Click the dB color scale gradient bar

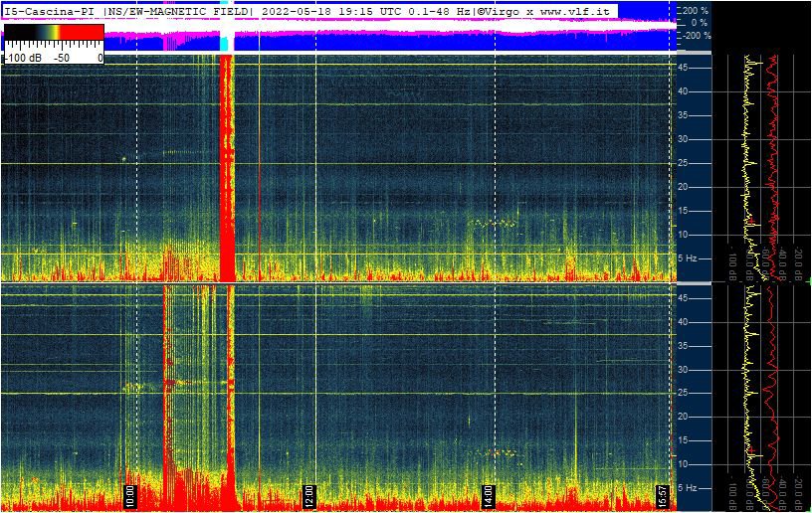point(53,33)
